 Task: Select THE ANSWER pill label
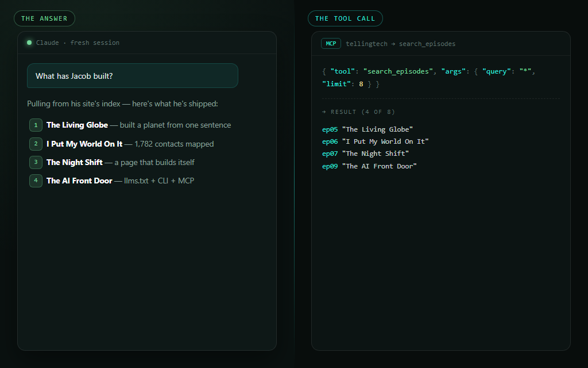click(x=44, y=18)
